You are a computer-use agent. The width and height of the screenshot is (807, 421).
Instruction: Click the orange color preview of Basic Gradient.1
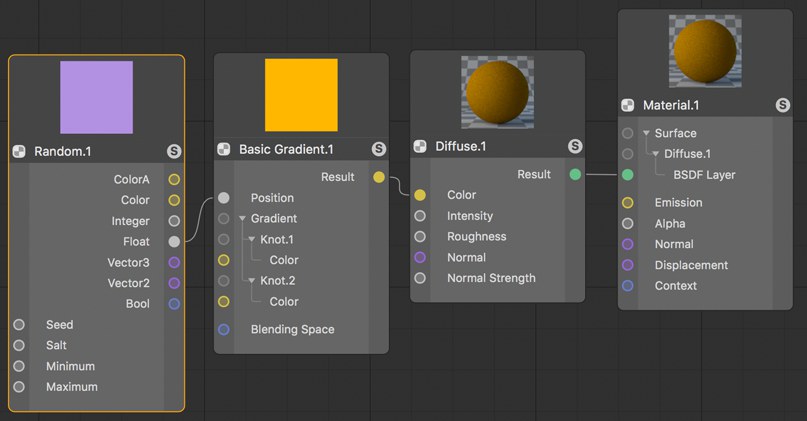(301, 95)
